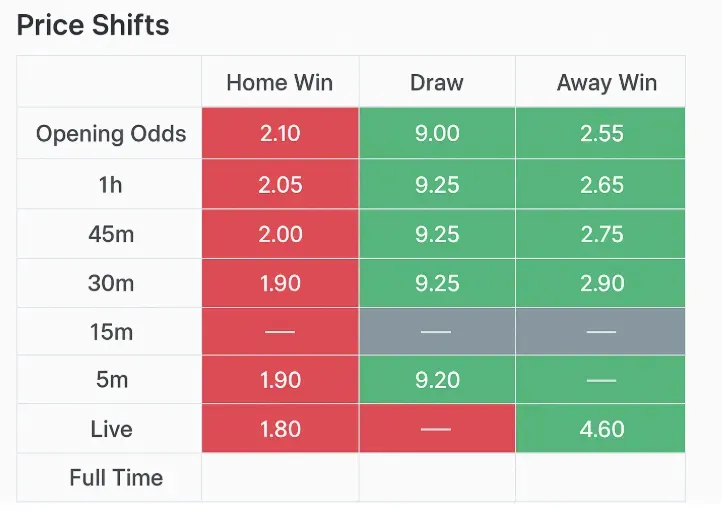Select the 1h Home Win cell 2.05
The width and height of the screenshot is (722, 513).
pos(279,184)
